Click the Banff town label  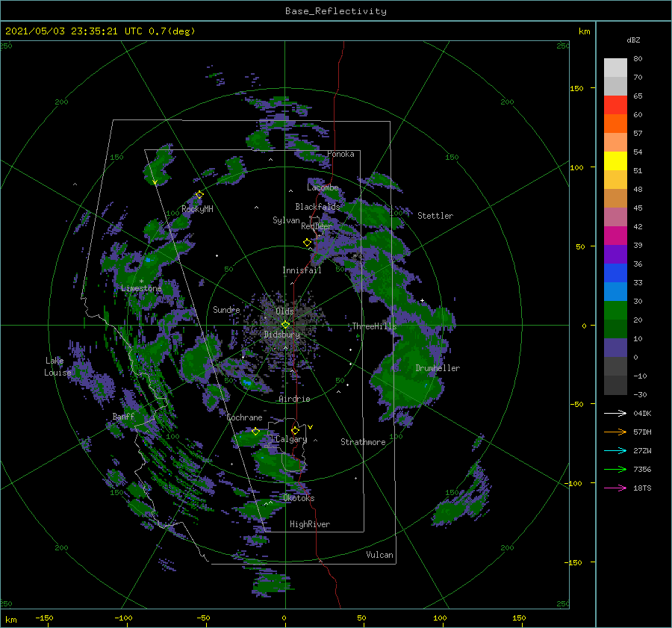click(123, 417)
